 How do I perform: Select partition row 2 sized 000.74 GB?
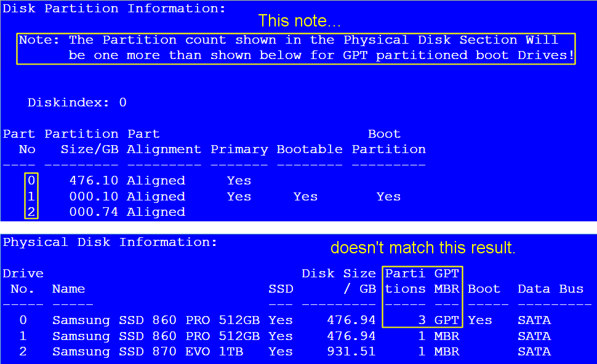(31, 212)
